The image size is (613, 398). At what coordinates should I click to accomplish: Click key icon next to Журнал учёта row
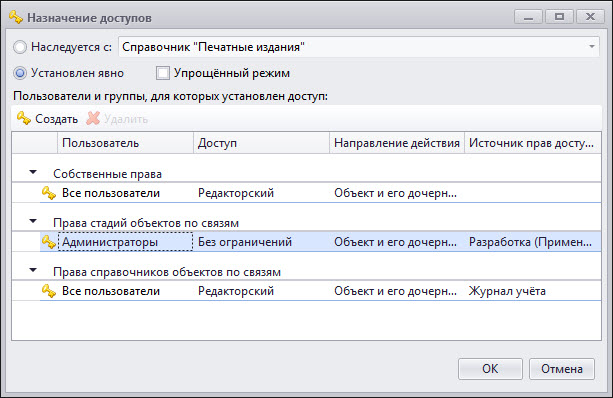49,291
